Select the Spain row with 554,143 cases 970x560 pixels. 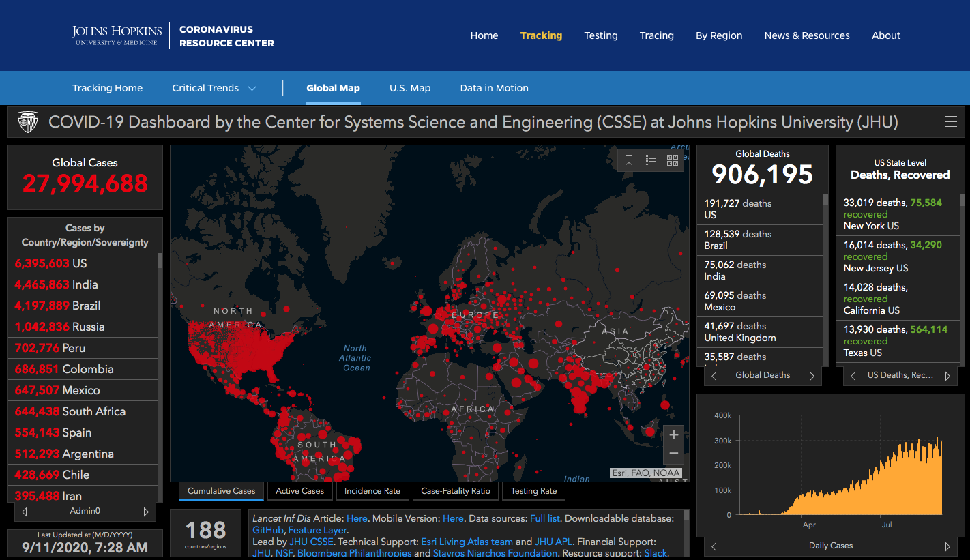[82, 432]
